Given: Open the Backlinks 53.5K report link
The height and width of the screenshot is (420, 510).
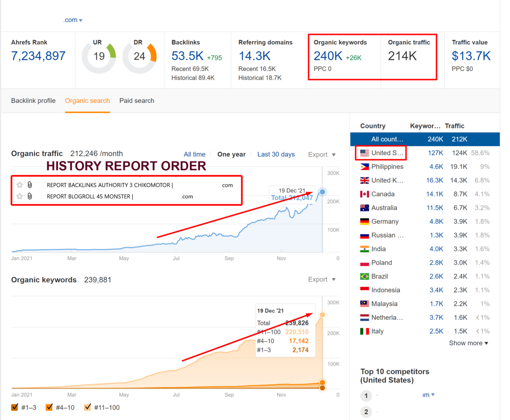Looking at the screenshot, I should coord(187,56).
